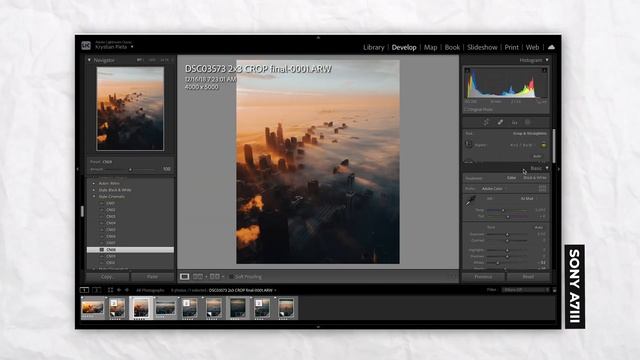Hide the filmstrip using the bottom edge arrow
Screen dimensions: 640x360
[x=318, y=327]
